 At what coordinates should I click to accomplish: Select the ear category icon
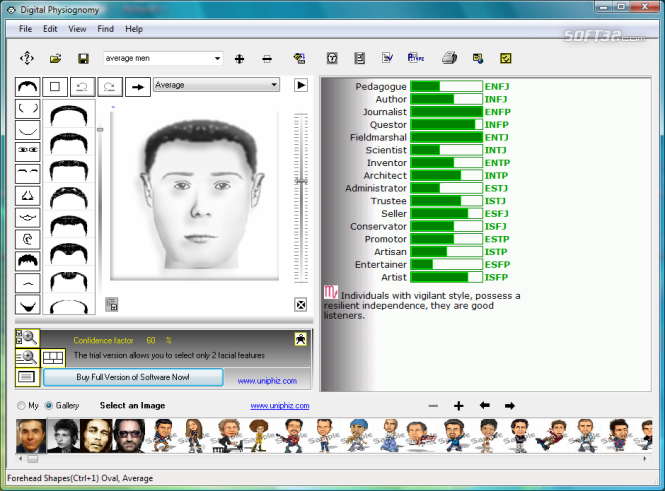point(28,240)
